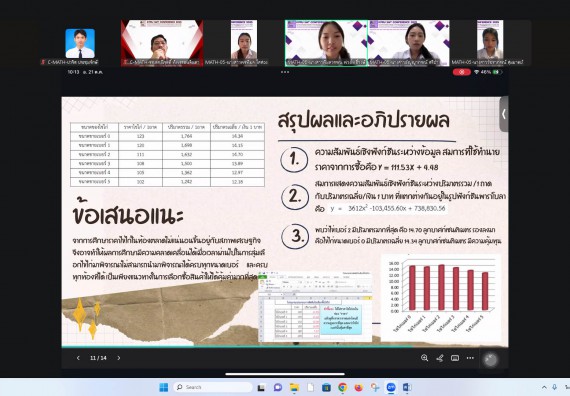Screen dimensions: 570x396
Task: Select the male student profile photo thumbnail
Action: coord(80,44)
